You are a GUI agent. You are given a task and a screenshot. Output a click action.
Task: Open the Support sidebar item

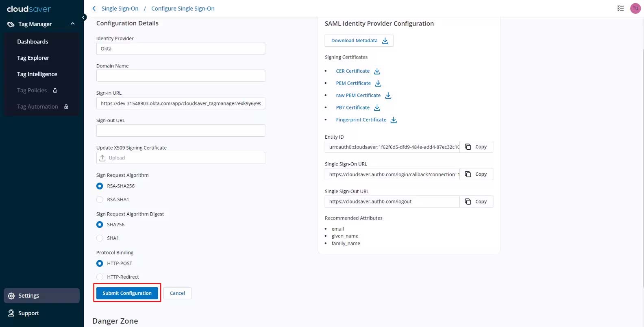pyautogui.click(x=28, y=313)
